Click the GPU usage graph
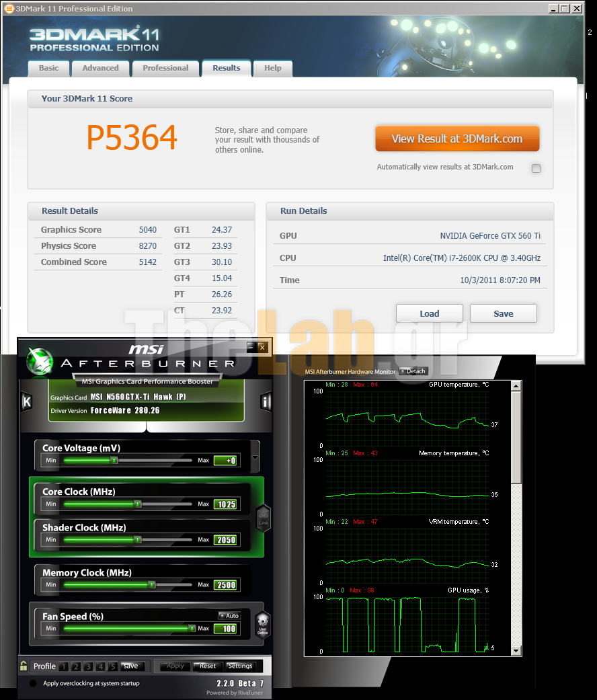 coord(408,624)
